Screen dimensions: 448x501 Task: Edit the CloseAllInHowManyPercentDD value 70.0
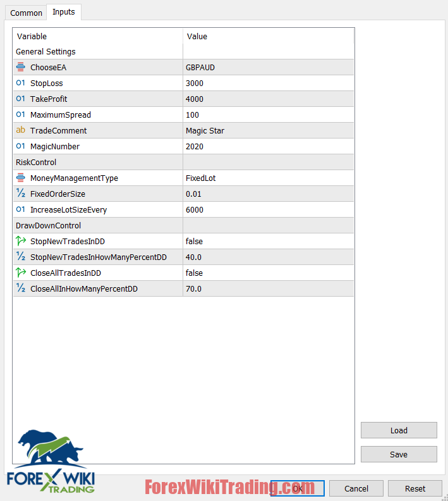[269, 289]
